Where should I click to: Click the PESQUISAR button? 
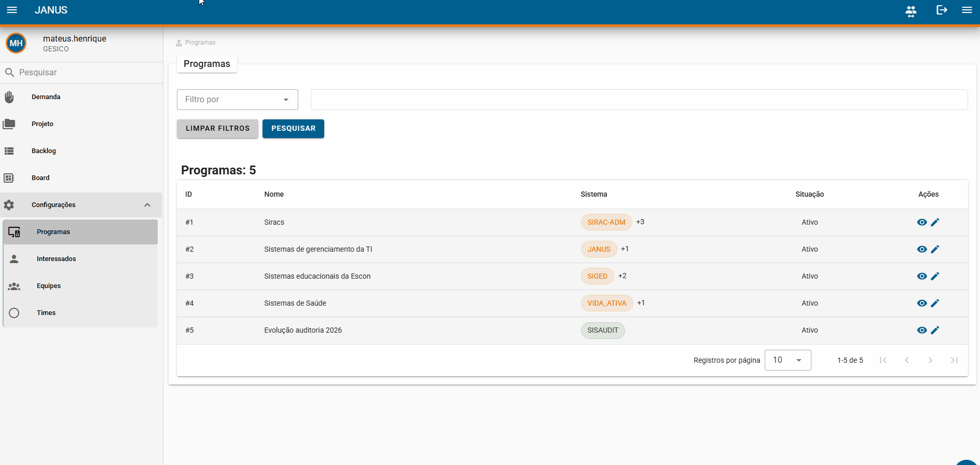point(293,129)
